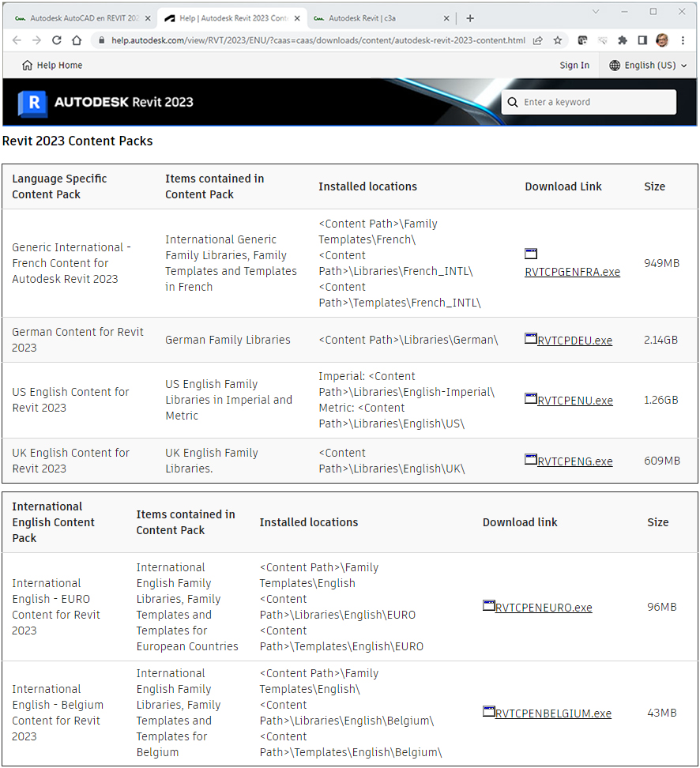Screen dimensions: 700x768
Task: Click the Language Specific Content Pack header
Action: click(x=59, y=186)
